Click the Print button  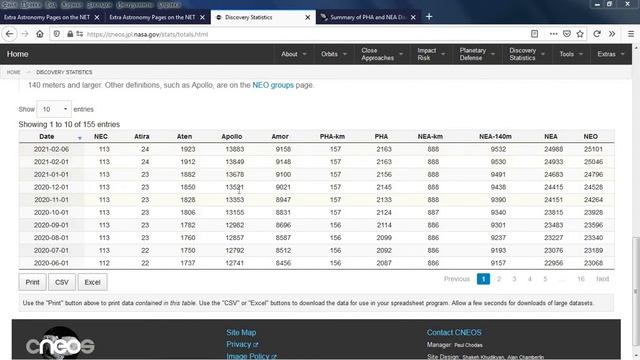32,282
